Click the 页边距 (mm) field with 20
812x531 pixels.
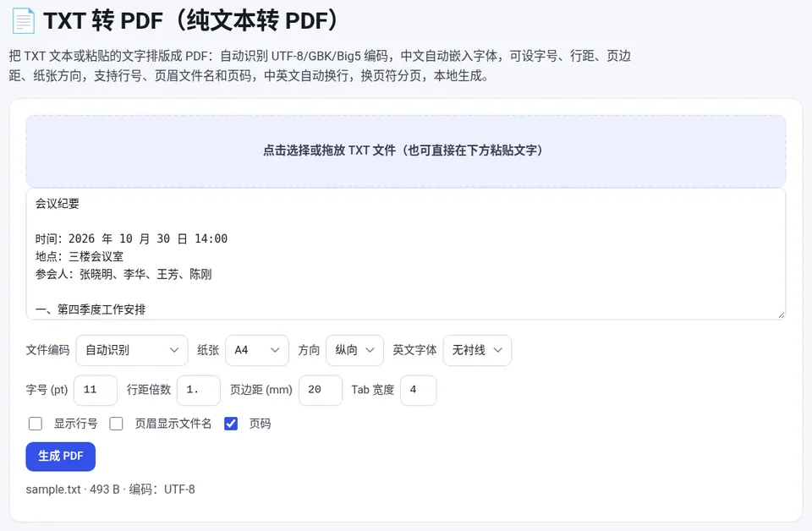coord(321,390)
